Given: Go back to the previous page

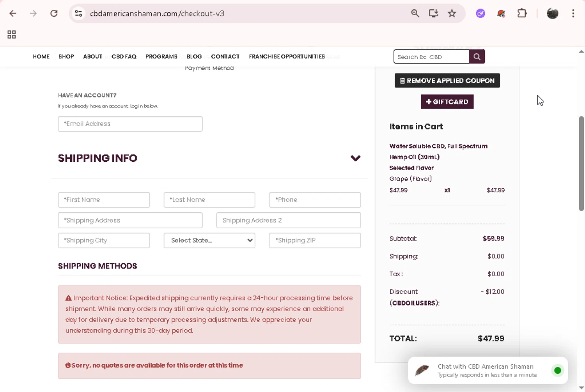Looking at the screenshot, I should coord(13,13).
